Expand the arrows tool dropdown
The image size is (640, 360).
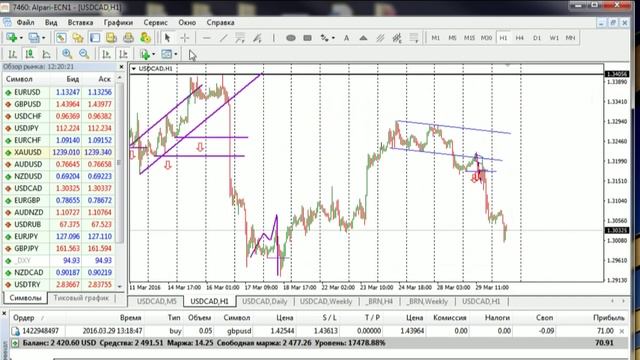click(333, 38)
